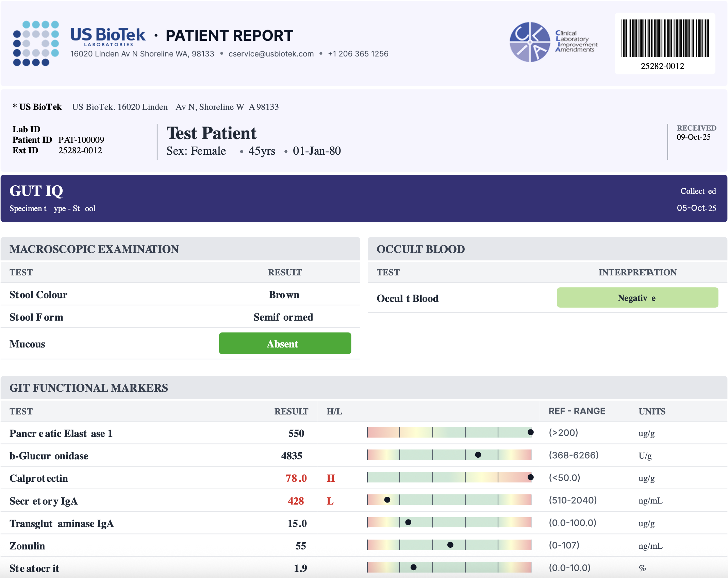728x578 pixels.
Task: Click the Sex: Female text
Action: pyautogui.click(x=196, y=151)
